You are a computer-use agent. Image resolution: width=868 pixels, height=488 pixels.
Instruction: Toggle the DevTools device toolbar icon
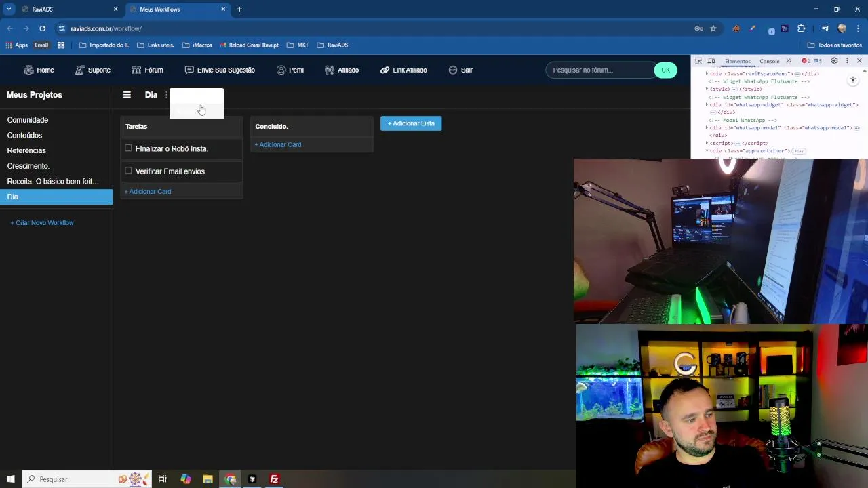(x=711, y=61)
